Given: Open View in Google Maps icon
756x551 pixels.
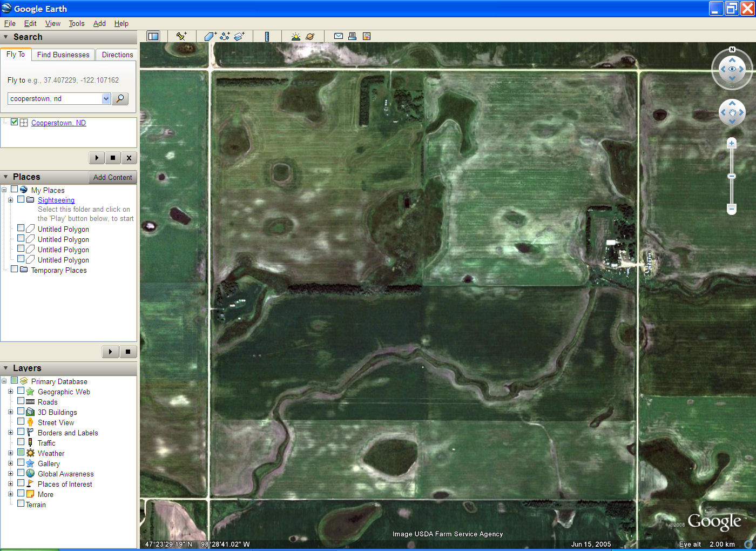Looking at the screenshot, I should 367,36.
